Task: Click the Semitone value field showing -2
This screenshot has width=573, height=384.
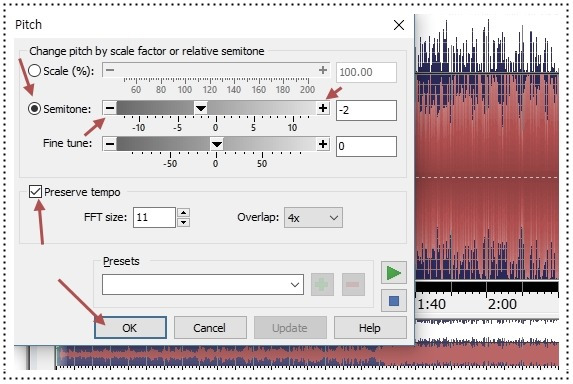Action: coord(366,110)
